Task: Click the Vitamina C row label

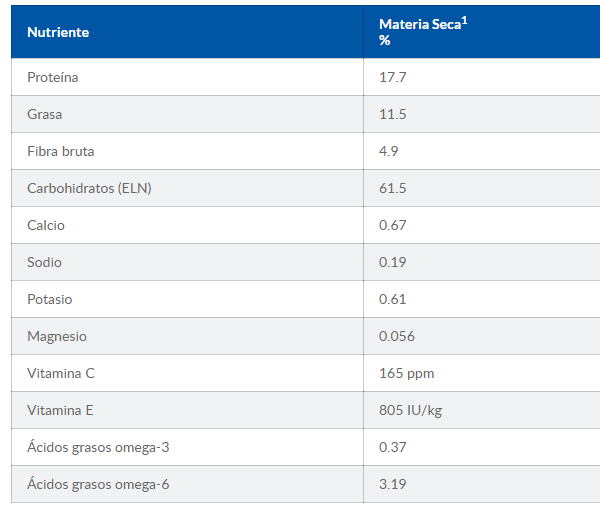Action: click(x=61, y=373)
